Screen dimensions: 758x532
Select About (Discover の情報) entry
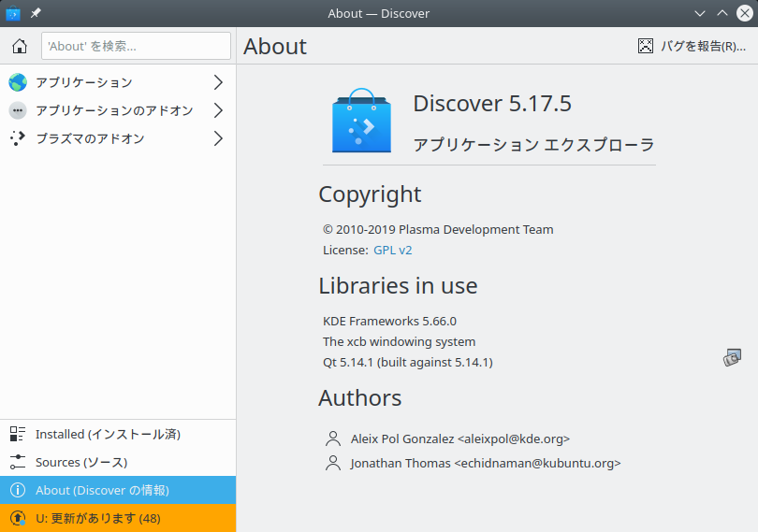tap(118, 490)
